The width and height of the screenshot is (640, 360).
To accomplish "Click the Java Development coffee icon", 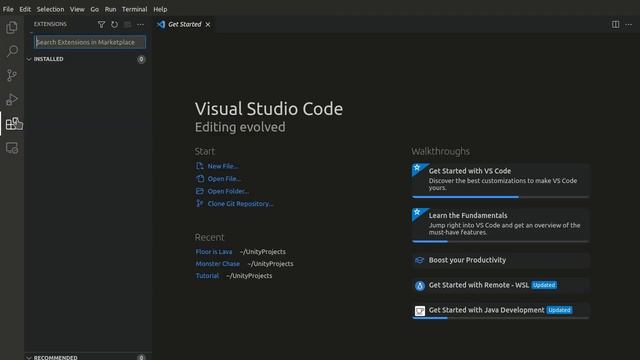I will pyautogui.click(x=420, y=311).
